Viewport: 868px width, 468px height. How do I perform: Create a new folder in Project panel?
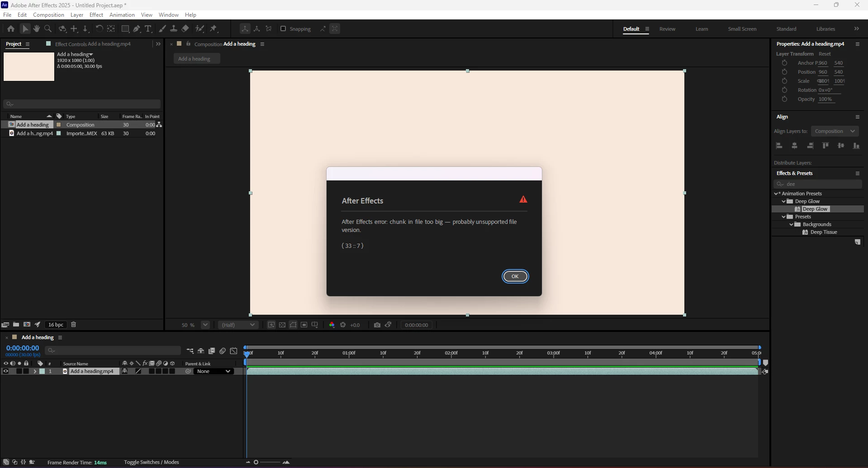[x=16, y=325]
